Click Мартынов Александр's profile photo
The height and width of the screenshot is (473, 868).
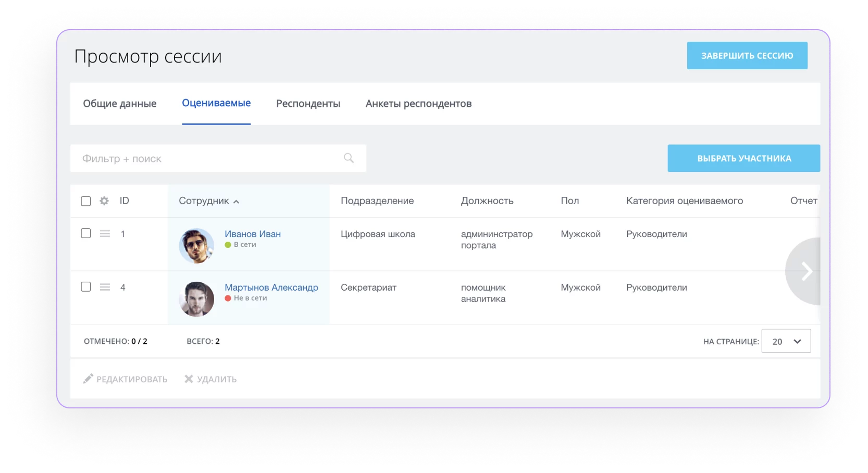(196, 298)
